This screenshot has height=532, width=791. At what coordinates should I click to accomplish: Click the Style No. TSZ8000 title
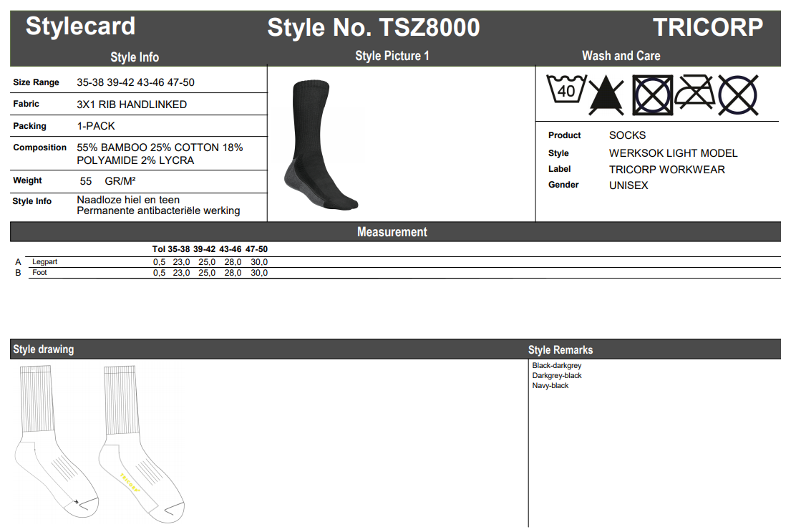pyautogui.click(x=373, y=27)
